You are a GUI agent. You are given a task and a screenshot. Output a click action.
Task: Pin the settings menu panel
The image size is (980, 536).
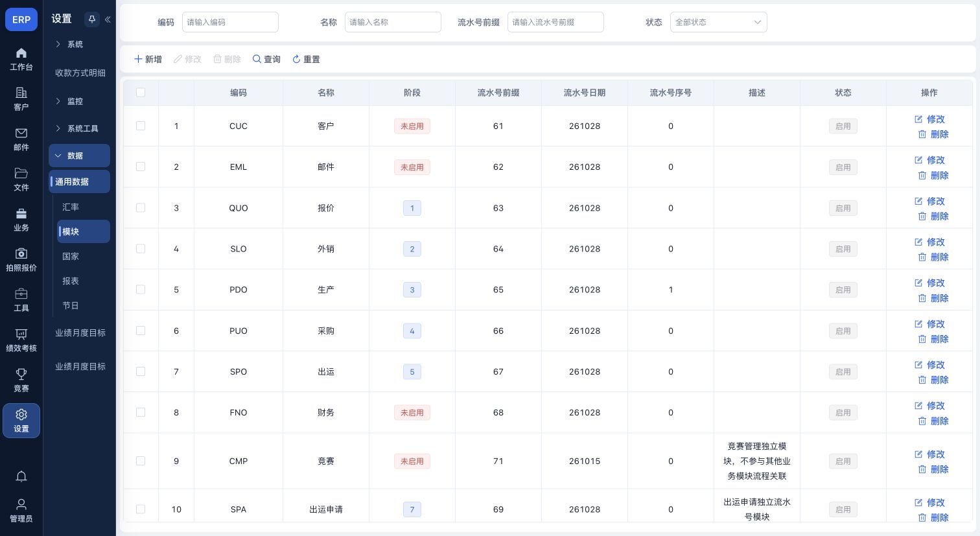click(x=92, y=19)
